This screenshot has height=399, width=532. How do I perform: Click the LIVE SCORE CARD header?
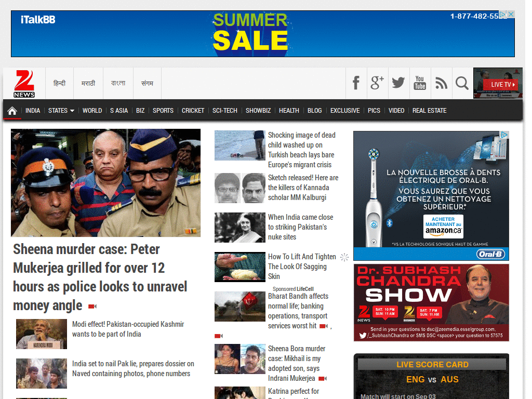point(432,364)
